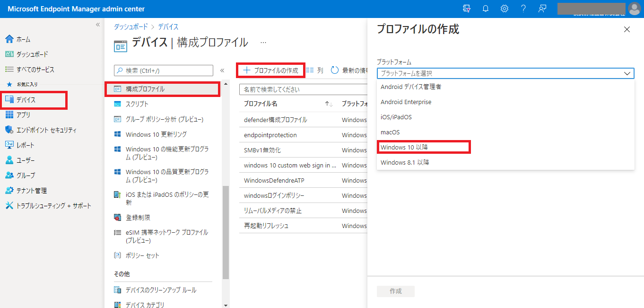
Task: Open ポリシー セット in the device menu
Action: 142,255
